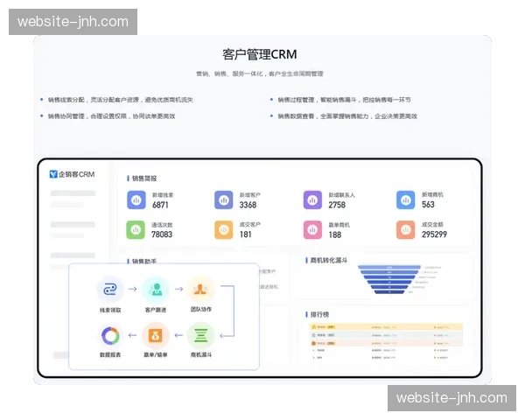
Task: Click the 销售助手 section heading
Action: pos(144,261)
